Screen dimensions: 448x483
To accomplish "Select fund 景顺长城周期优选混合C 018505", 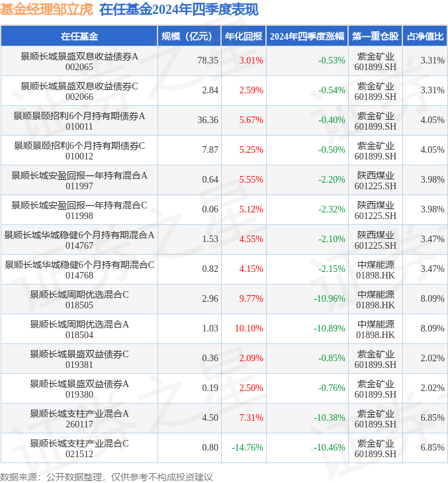I will tap(79, 300).
